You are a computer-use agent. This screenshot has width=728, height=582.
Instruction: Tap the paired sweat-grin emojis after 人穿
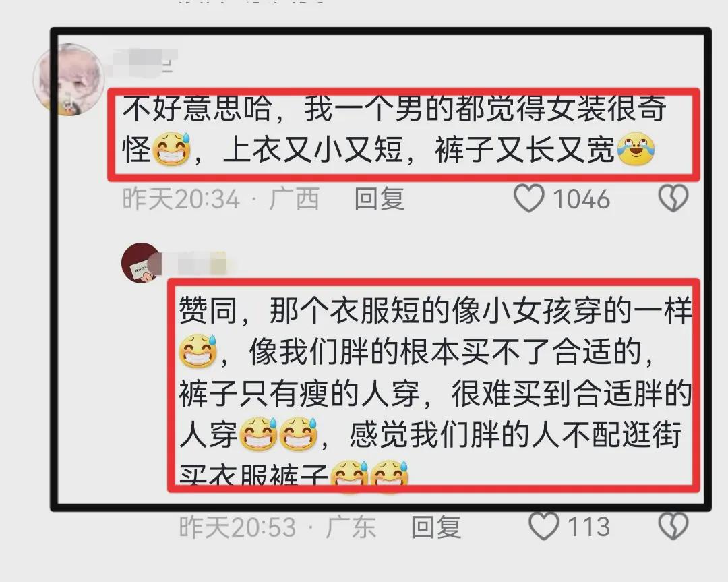point(278,434)
